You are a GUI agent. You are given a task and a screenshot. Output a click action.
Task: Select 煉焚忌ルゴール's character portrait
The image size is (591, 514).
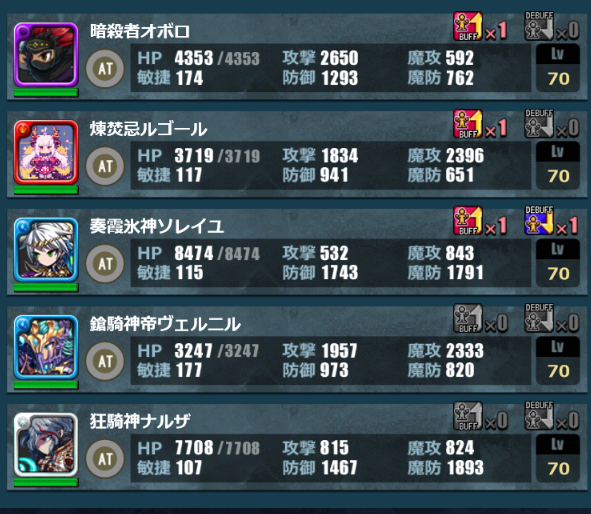pyautogui.click(x=46, y=152)
